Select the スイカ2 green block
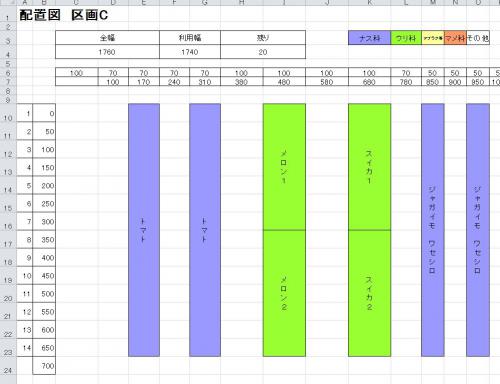 369,293
